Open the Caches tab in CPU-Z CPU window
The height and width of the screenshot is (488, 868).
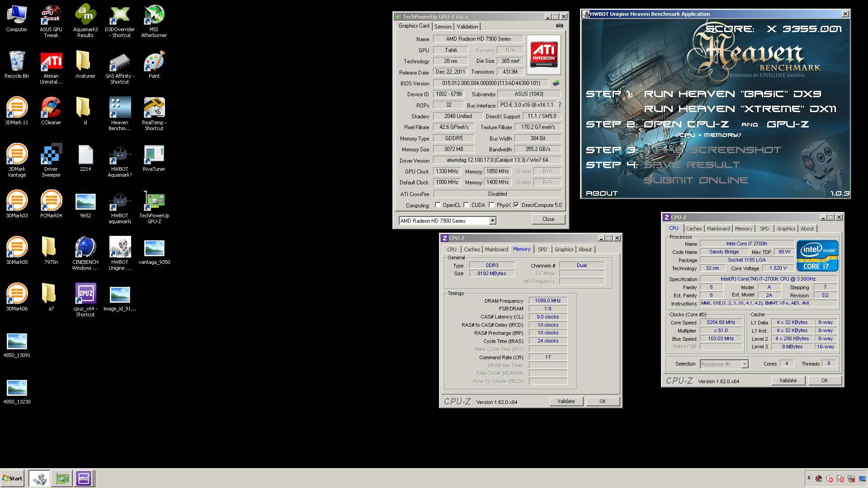point(693,229)
